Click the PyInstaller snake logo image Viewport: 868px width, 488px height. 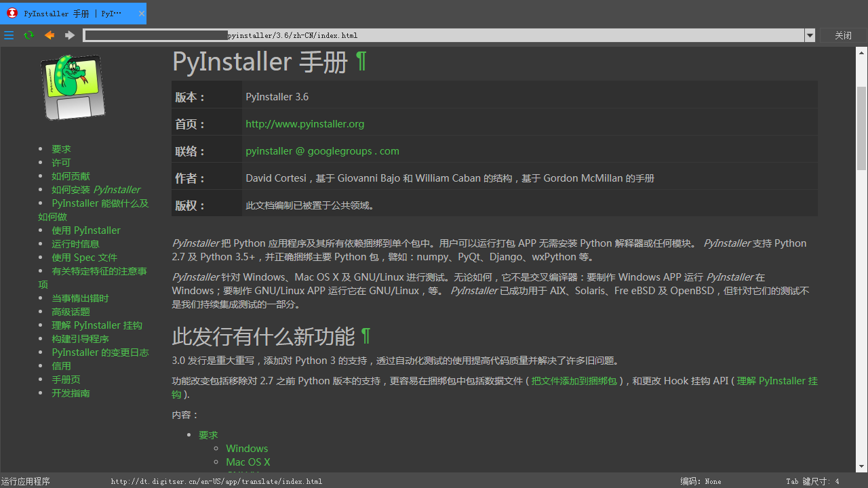(73, 87)
